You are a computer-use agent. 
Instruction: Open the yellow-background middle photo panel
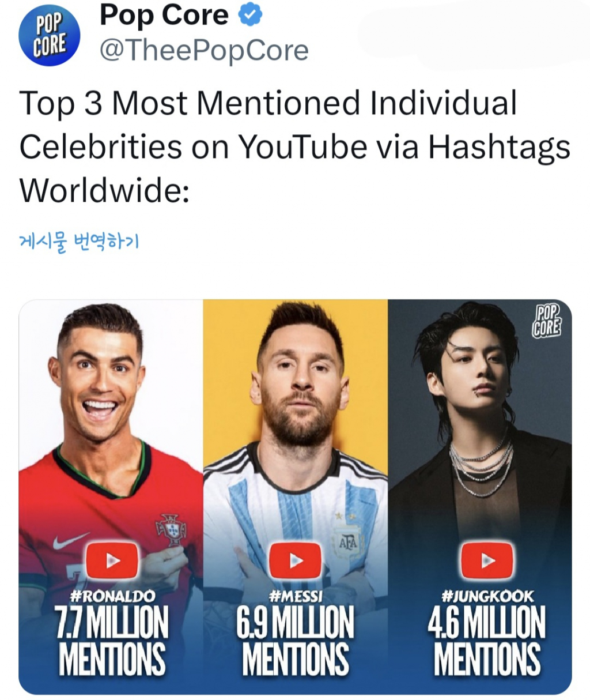coord(296,404)
